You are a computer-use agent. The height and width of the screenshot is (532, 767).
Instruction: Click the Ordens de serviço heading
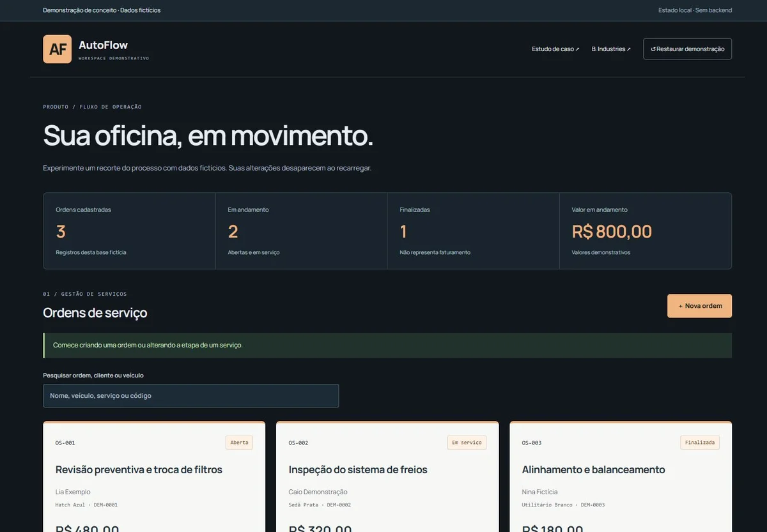coord(95,313)
